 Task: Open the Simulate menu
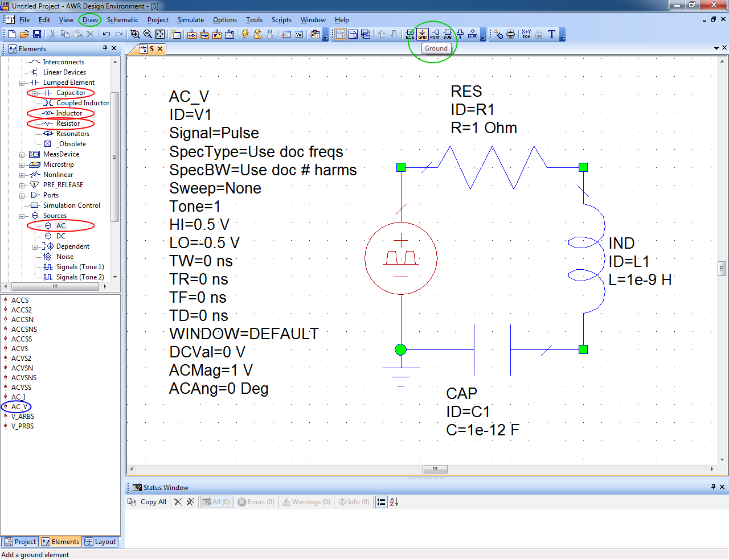191,20
